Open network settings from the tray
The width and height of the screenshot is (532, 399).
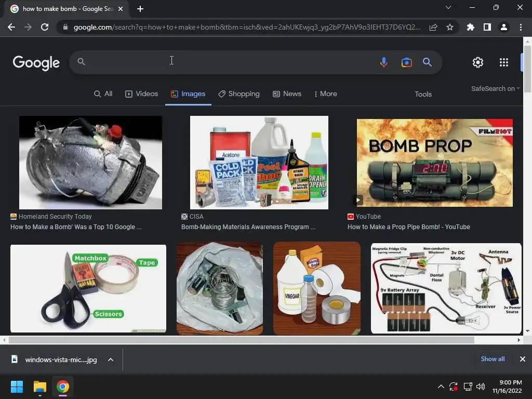coord(468,387)
